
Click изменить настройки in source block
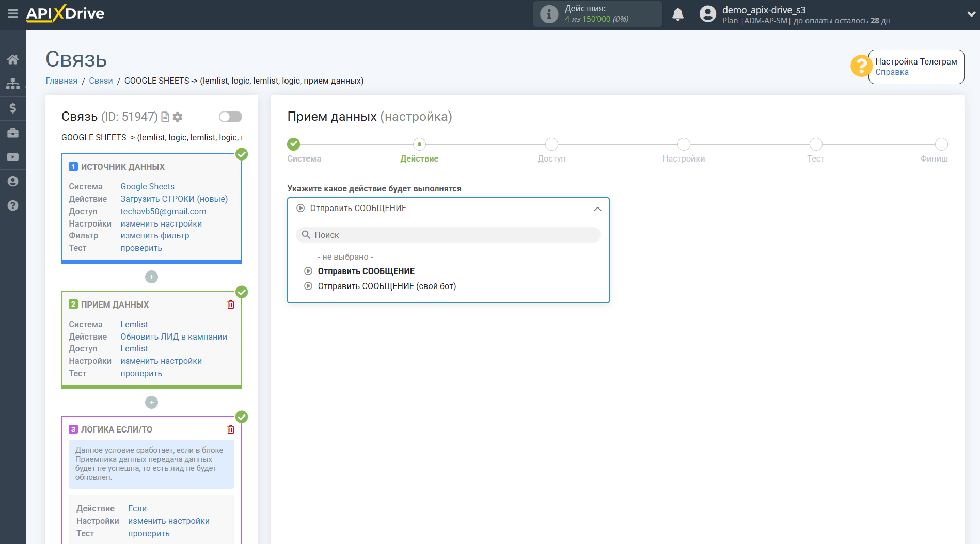(161, 223)
